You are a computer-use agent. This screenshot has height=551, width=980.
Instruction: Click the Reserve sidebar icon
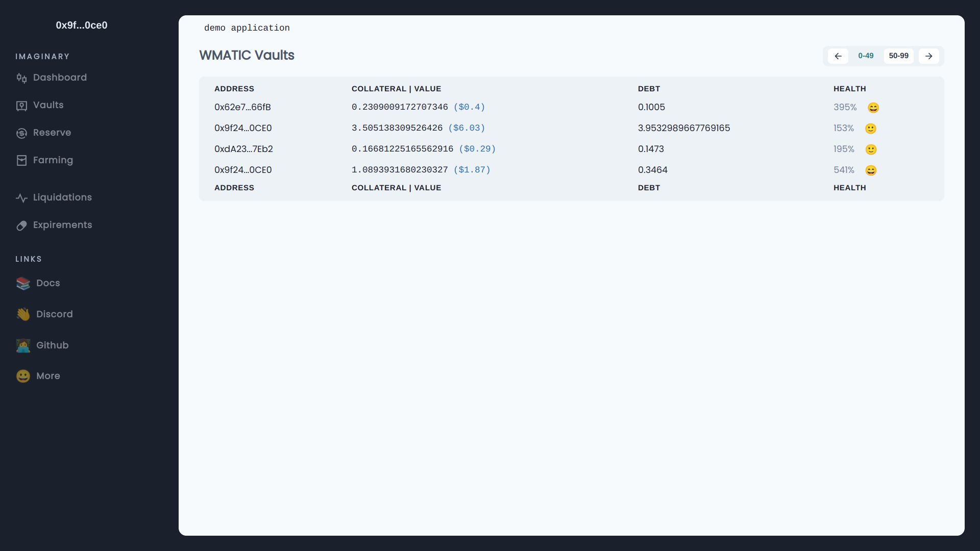click(x=21, y=133)
